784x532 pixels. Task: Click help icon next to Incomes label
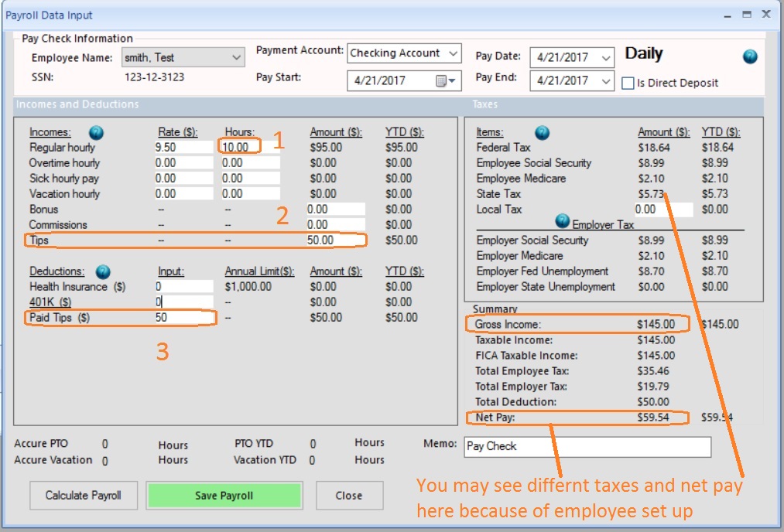pos(96,132)
